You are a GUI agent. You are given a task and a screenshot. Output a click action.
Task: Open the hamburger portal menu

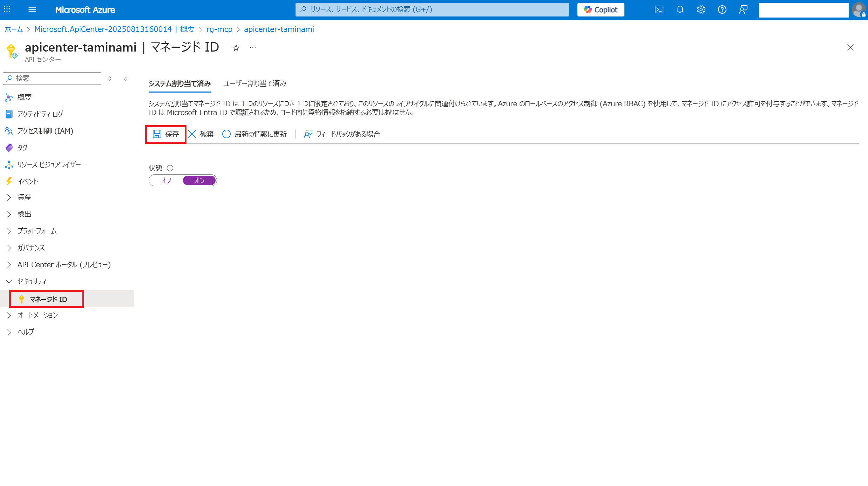[x=32, y=9]
